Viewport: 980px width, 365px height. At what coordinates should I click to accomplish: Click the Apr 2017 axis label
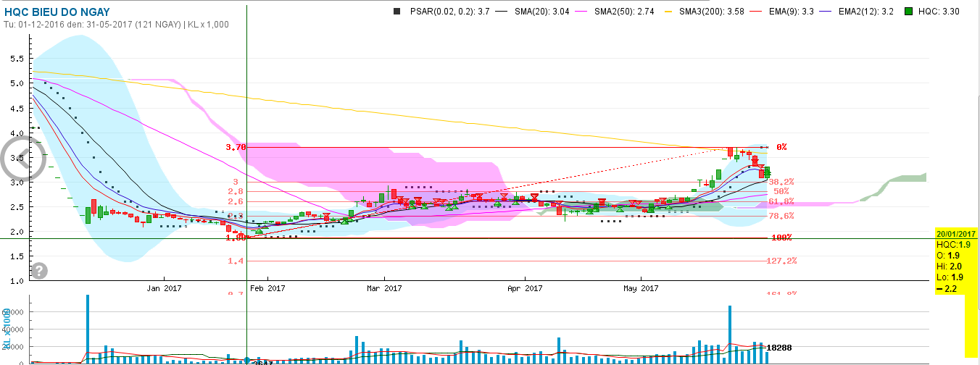click(x=525, y=288)
